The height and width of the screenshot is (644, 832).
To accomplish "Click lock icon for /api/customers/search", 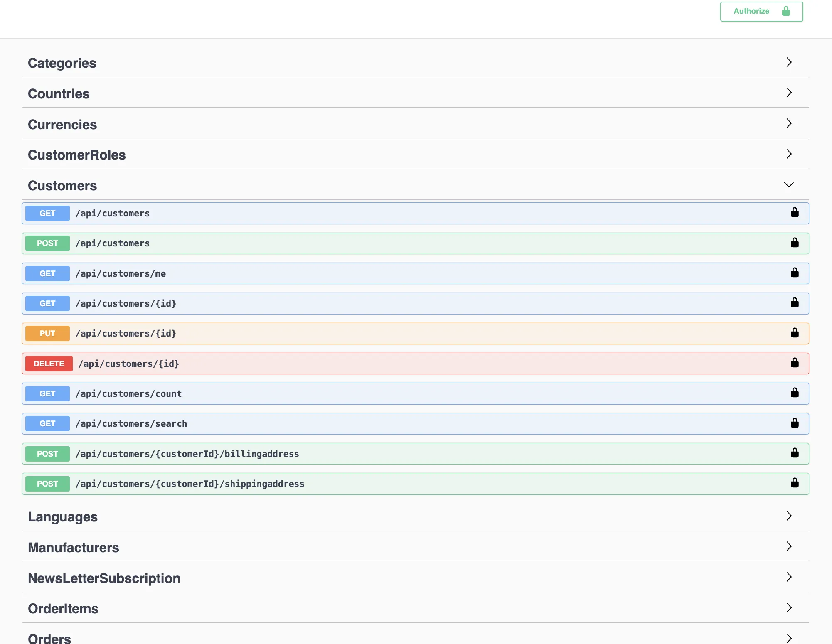I will point(795,423).
